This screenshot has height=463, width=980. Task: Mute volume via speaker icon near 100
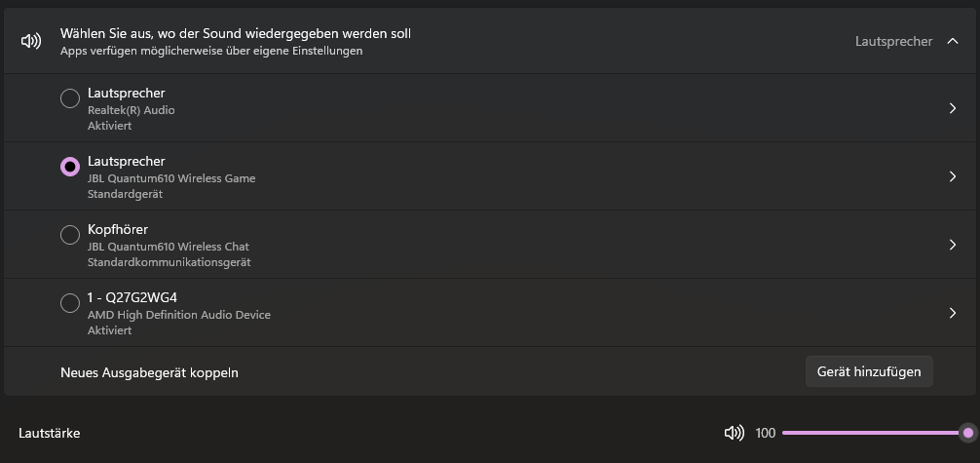(734, 433)
